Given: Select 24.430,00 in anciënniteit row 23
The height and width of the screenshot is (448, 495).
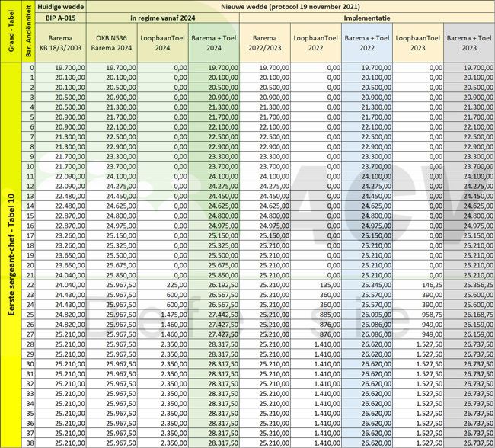Looking at the screenshot, I should (x=61, y=295).
